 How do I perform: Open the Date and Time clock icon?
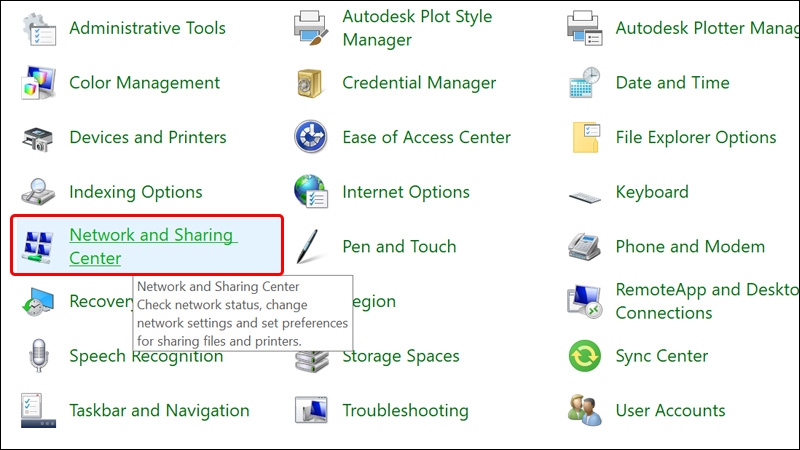pyautogui.click(x=585, y=82)
